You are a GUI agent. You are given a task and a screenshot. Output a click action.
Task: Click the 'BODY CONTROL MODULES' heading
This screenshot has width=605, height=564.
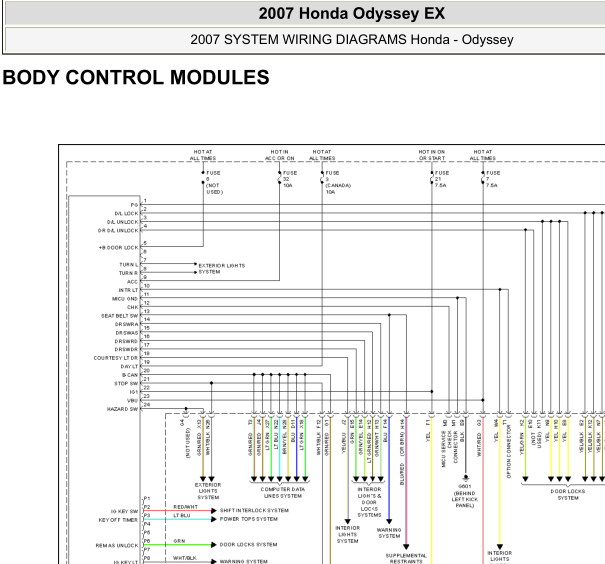pos(136,78)
